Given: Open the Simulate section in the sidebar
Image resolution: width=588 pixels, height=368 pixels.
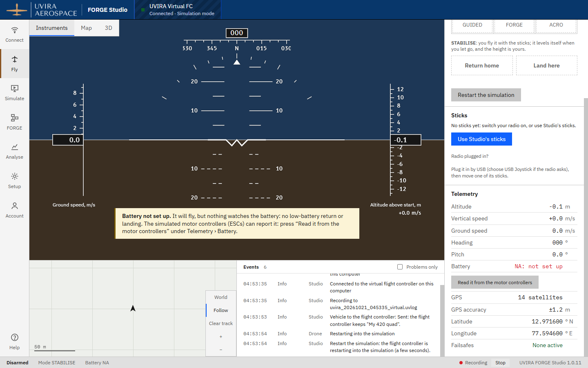Looking at the screenshot, I should (15, 93).
